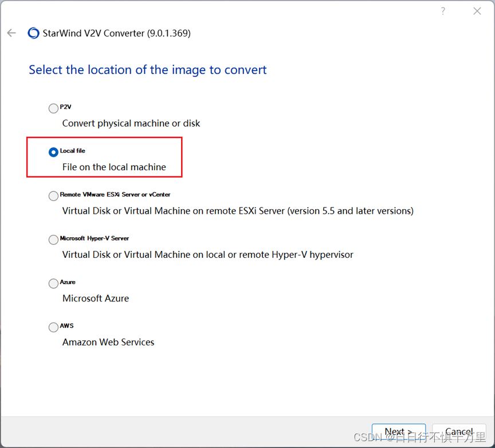495x448 pixels.
Task: Close the converter wizard window
Action: (477, 11)
